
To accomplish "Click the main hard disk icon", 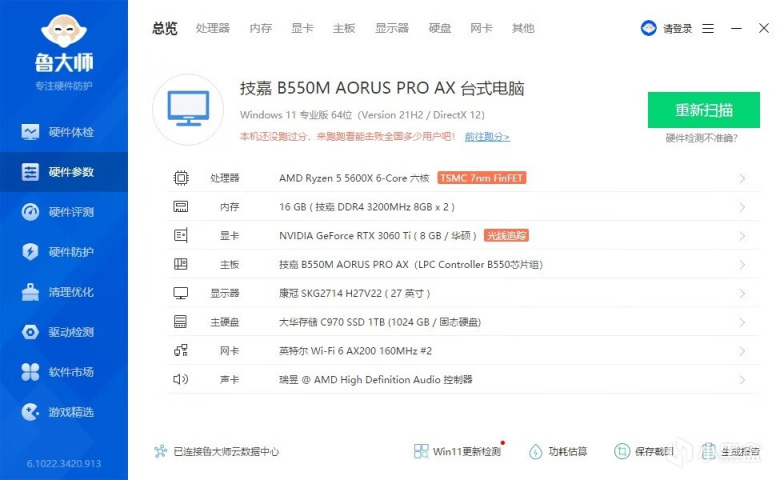I will click(181, 322).
